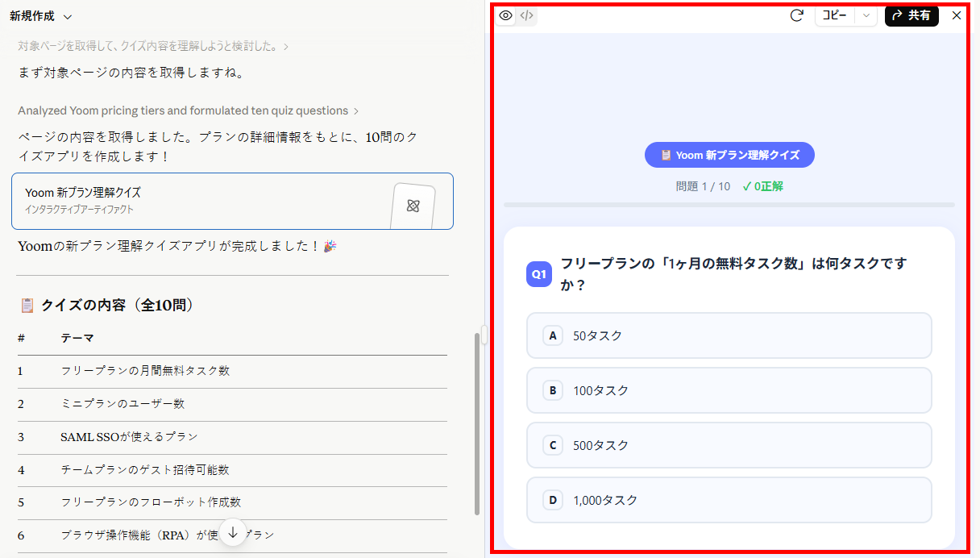Open the 新規作成 dropdown chevron
The height and width of the screenshot is (558, 980).
click(x=68, y=16)
